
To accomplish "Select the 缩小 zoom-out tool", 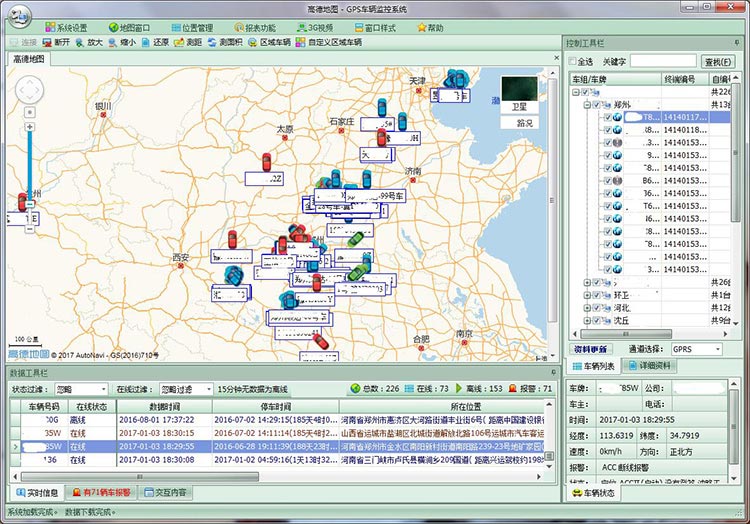I will click(x=122, y=43).
